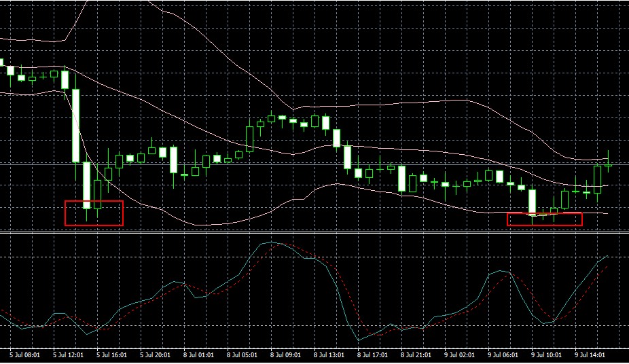Click the stochastic oscillator's highest peak near 8 Jul 09:01

(x=273, y=242)
